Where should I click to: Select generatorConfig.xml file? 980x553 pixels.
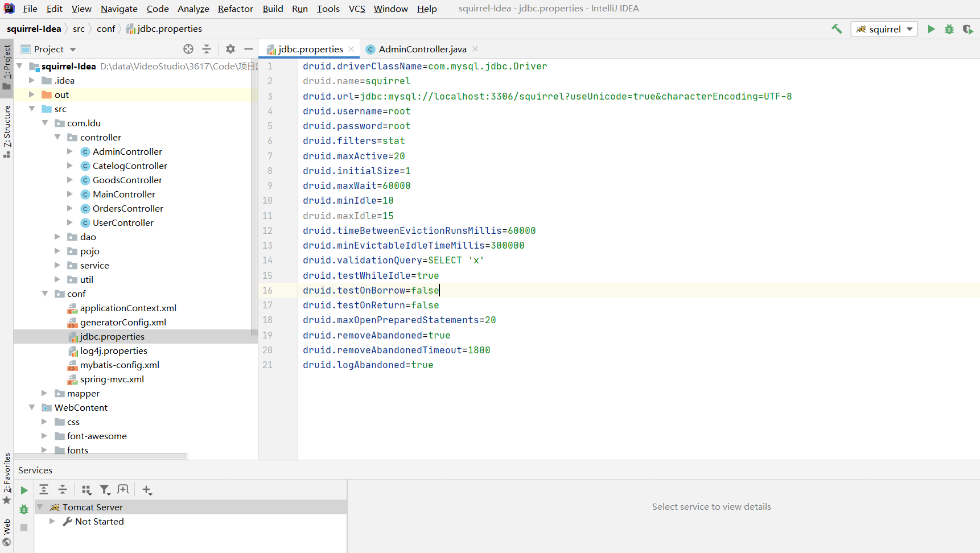click(123, 322)
